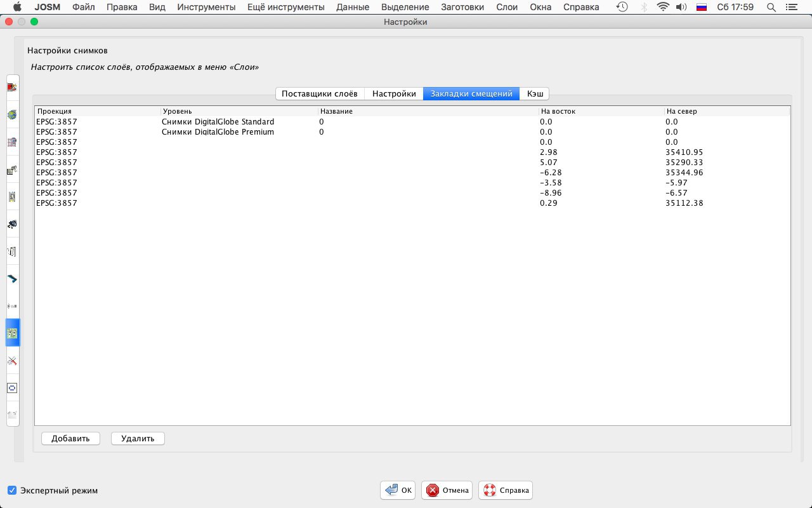This screenshot has width=812, height=508.
Task: Click the Добавить button
Action: [70, 438]
